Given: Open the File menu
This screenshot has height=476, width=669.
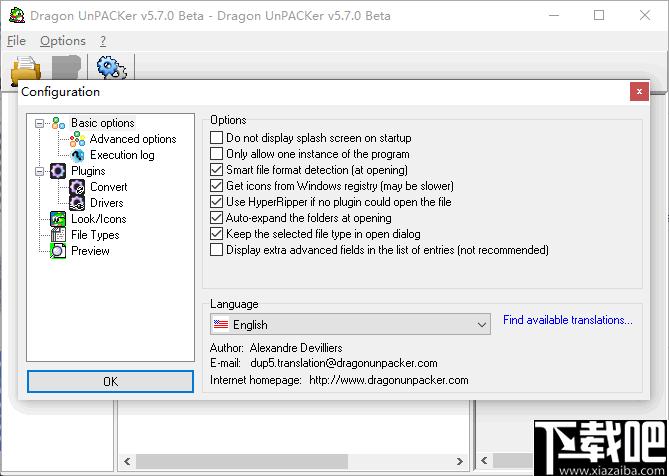Looking at the screenshot, I should pos(17,41).
